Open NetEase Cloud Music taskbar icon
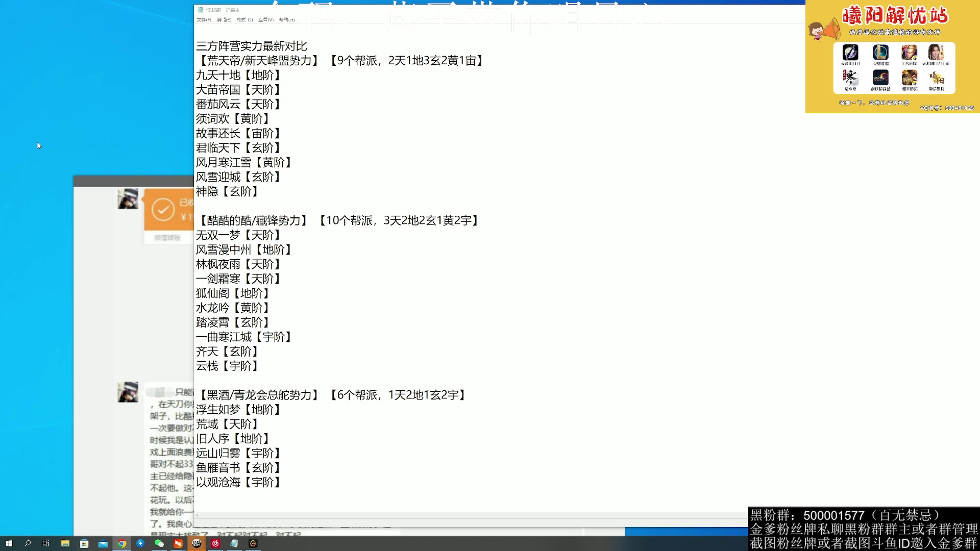Viewport: 980px width, 551px height. click(x=215, y=543)
